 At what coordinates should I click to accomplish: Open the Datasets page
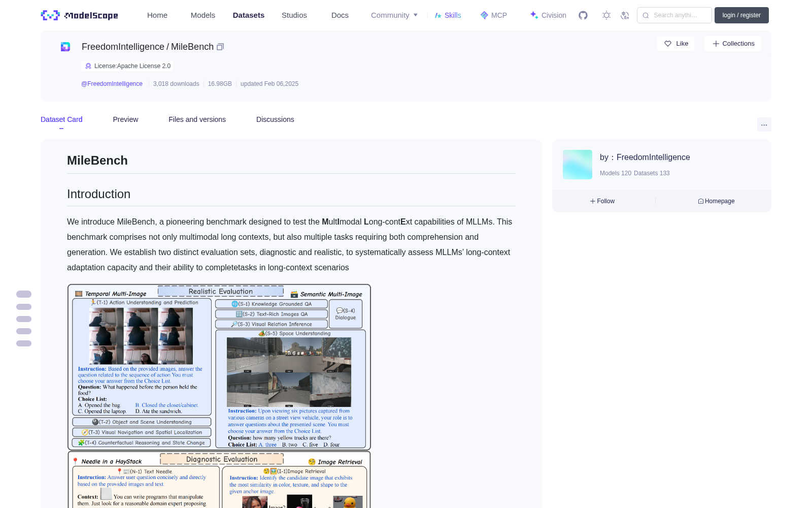tap(249, 15)
